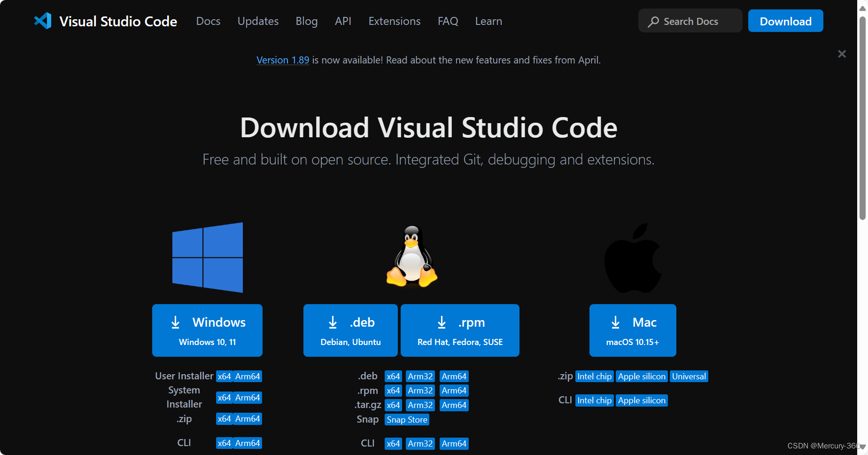Click the download arrow on the .rpm button
This screenshot has height=455, width=868.
[x=442, y=322]
